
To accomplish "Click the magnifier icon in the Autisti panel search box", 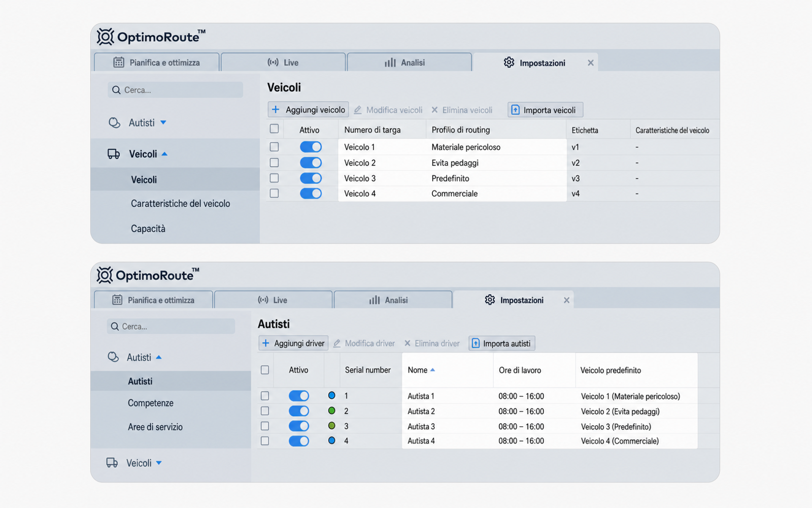I will (x=115, y=327).
